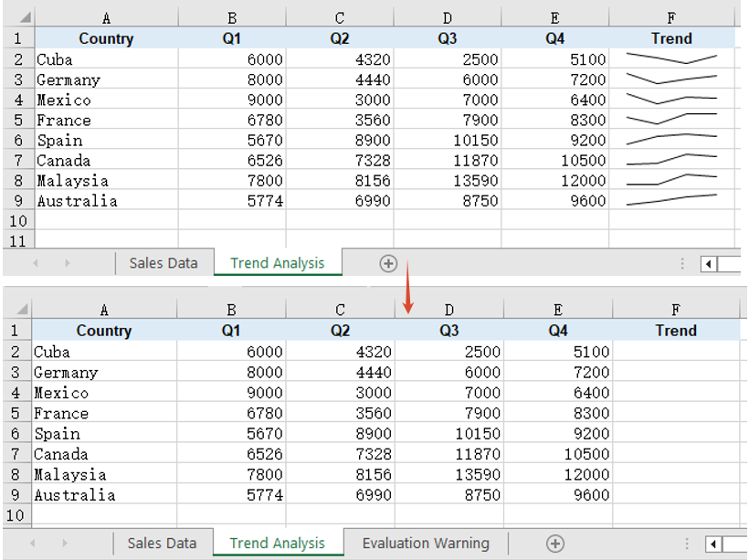749x560 pixels.
Task: Switch to Evaluation Warning sheet tab
Action: click(x=426, y=543)
